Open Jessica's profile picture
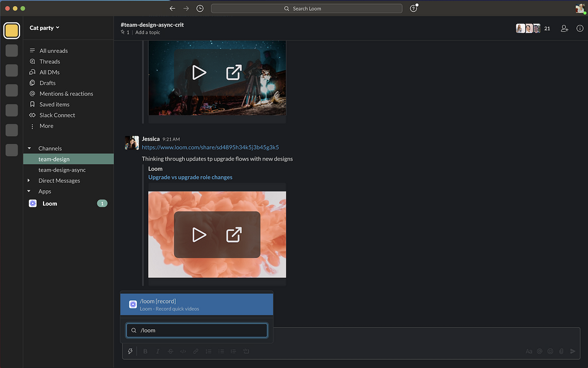This screenshot has height=368, width=588. pos(132,143)
